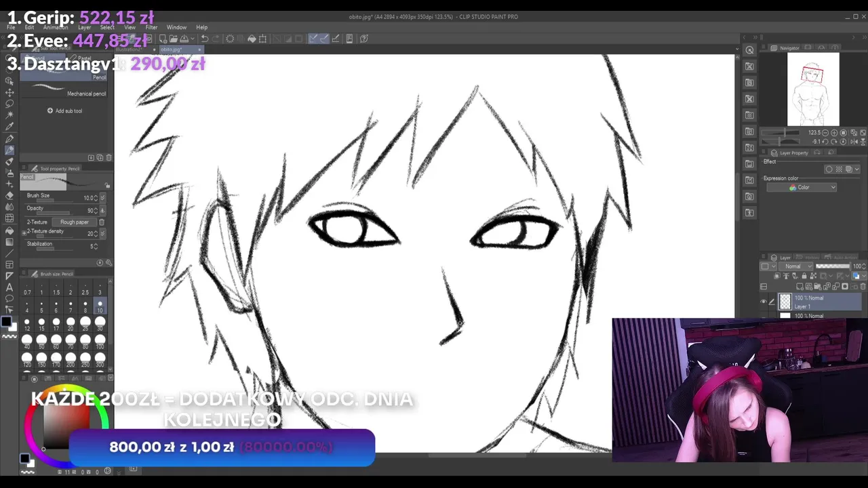The width and height of the screenshot is (868, 488).
Task: Toggle Snap to Special Ruler
Action: point(324,39)
